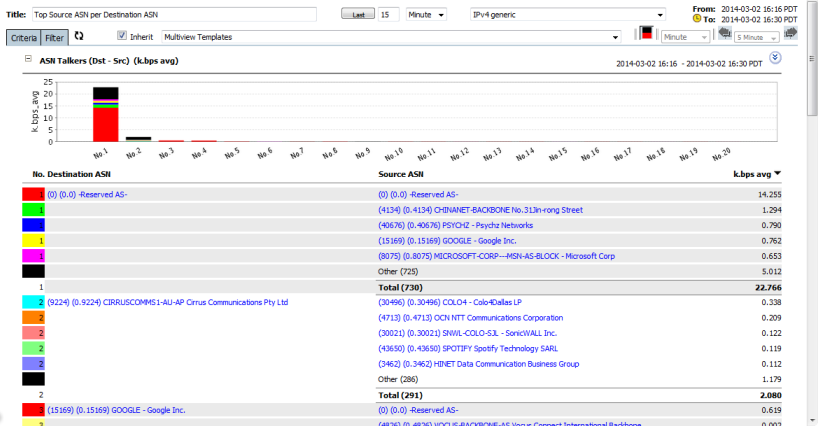Switch to the Criteria tab
The height and width of the screenshot is (426, 818).
pyautogui.click(x=23, y=38)
